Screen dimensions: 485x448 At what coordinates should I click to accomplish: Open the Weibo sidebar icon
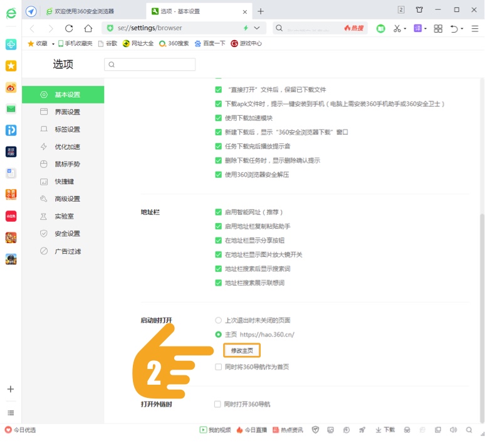click(x=11, y=88)
